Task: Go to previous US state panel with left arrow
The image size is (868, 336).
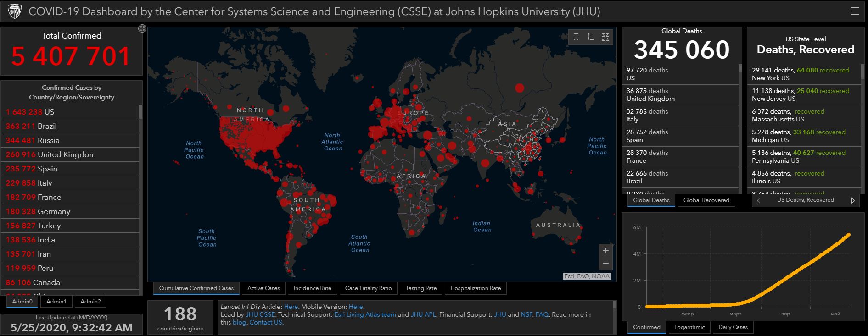Action: point(759,200)
